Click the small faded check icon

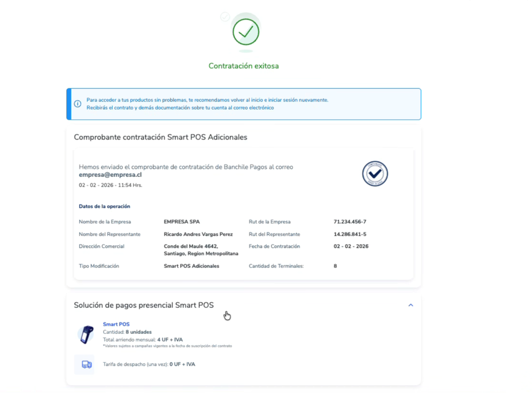click(x=225, y=17)
